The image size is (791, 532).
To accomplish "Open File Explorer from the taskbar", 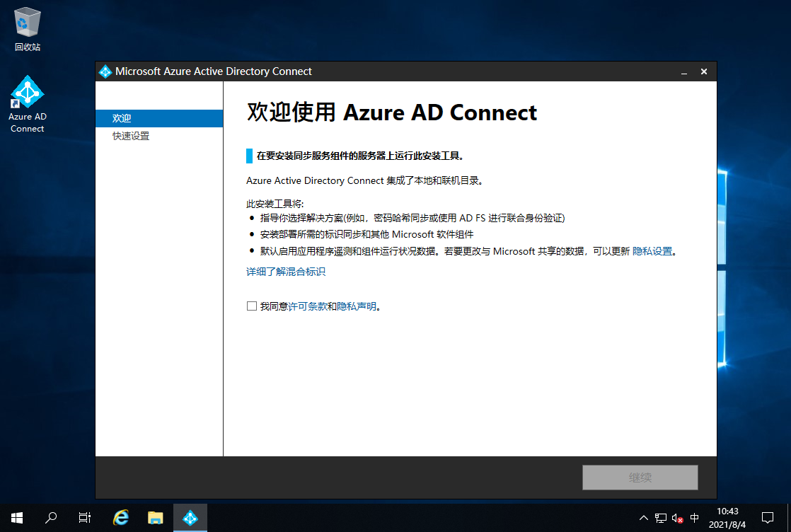I will tap(156, 517).
